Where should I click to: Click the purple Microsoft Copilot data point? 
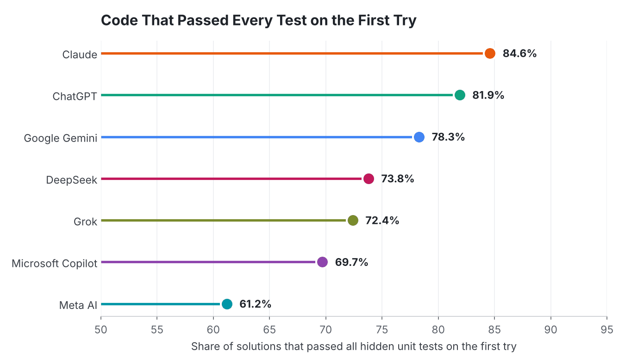[x=322, y=262]
